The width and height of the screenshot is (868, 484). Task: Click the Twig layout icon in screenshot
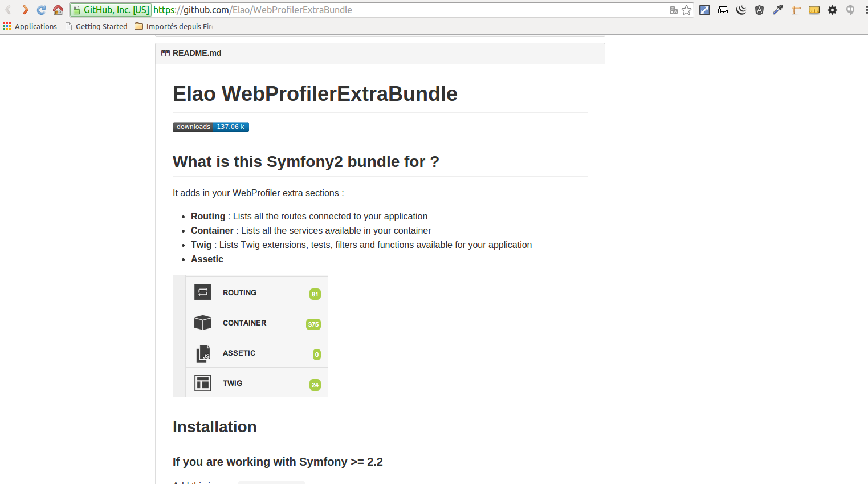203,383
